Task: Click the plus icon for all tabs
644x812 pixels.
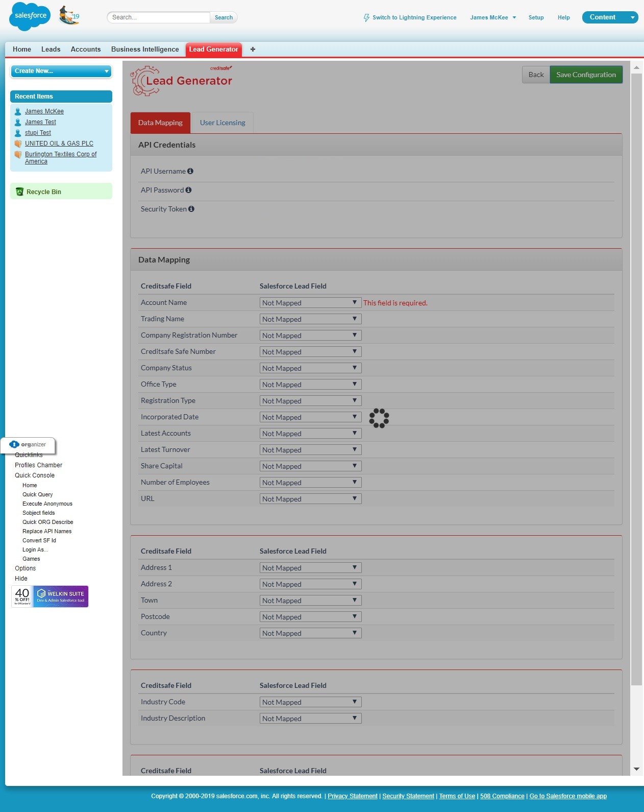Action: point(253,49)
